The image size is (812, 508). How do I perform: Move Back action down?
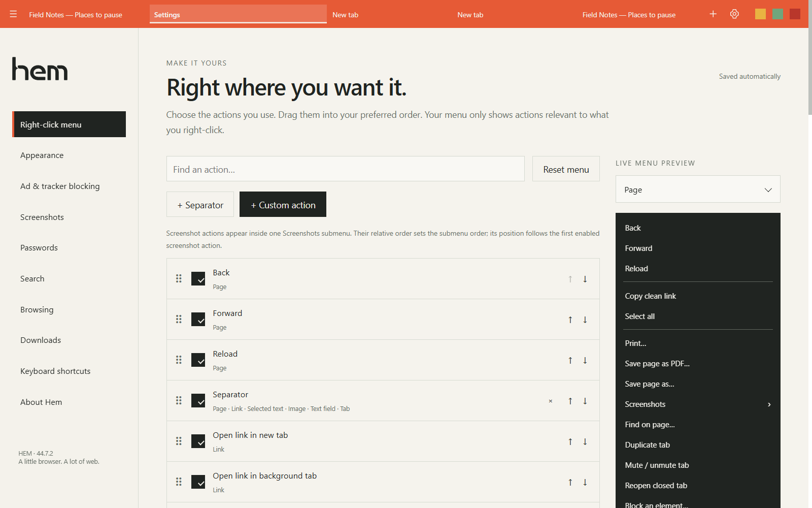point(585,279)
